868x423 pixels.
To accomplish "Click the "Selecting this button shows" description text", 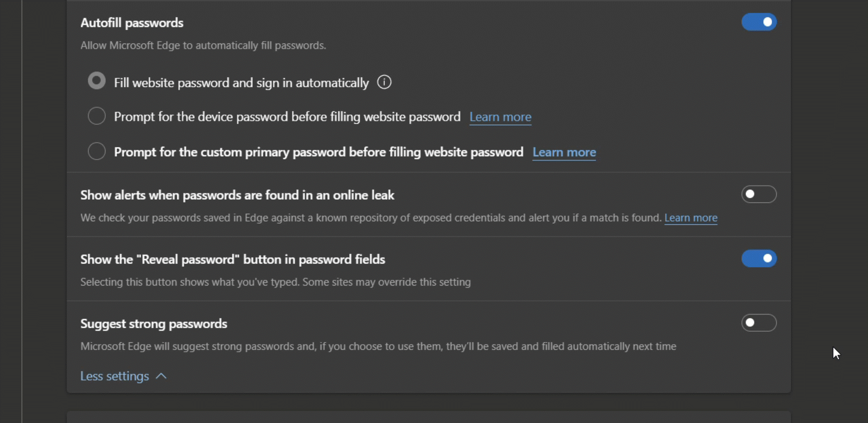I will pos(275,282).
